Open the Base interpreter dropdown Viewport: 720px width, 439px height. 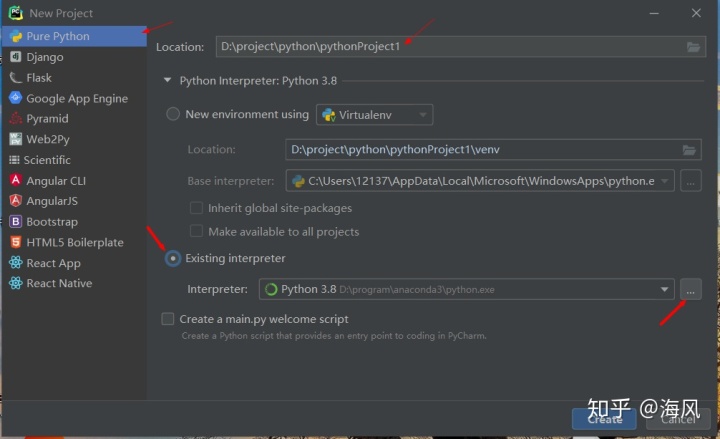(480, 181)
